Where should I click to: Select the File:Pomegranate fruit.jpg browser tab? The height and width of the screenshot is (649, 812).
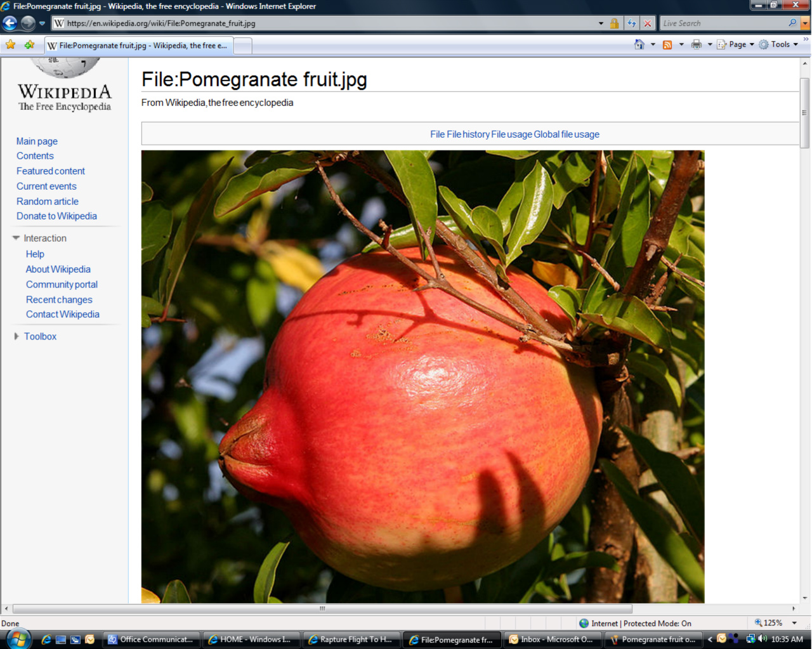[139, 46]
